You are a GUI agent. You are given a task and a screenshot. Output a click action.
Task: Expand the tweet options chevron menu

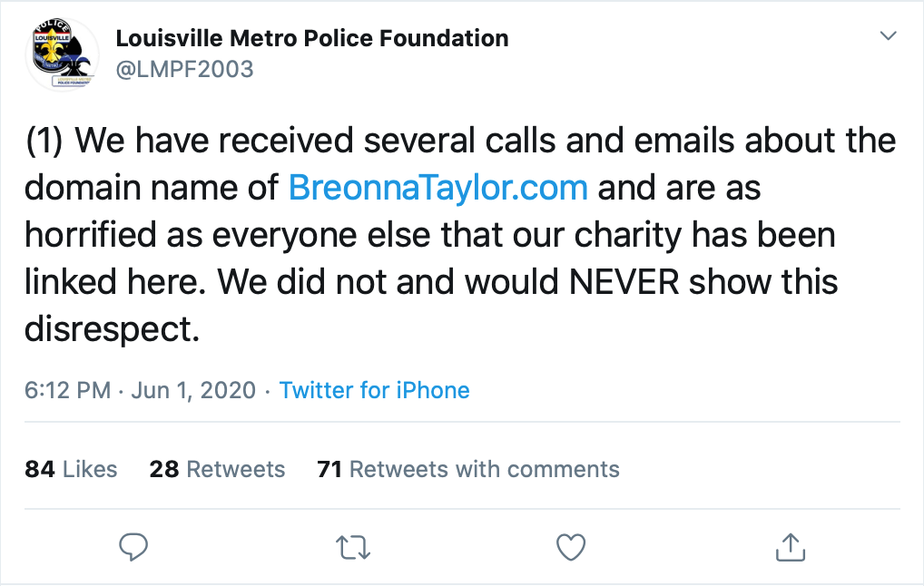coord(888,36)
